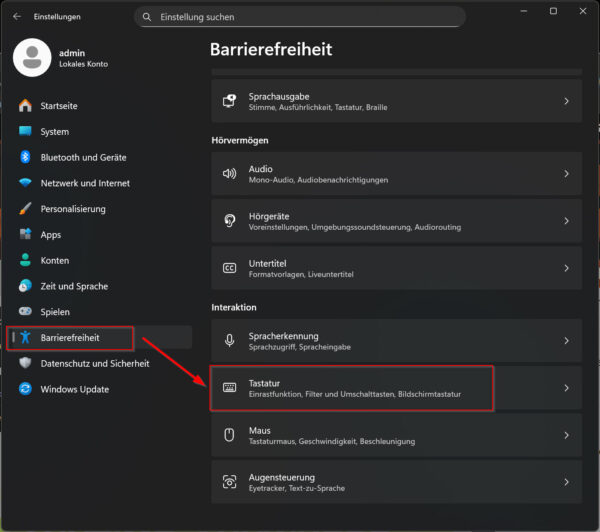Click the Spracherkennung microphone icon
600x532 pixels.
(229, 341)
